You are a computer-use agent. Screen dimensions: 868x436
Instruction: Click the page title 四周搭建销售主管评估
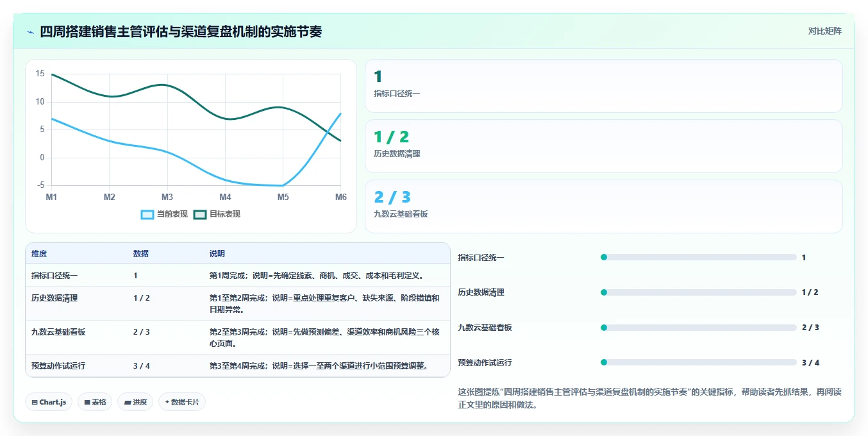tap(181, 31)
